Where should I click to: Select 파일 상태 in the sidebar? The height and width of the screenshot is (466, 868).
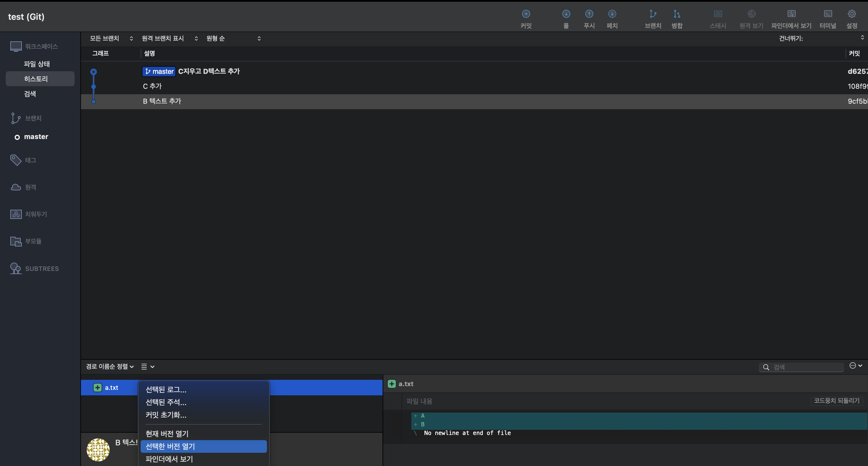click(x=37, y=64)
